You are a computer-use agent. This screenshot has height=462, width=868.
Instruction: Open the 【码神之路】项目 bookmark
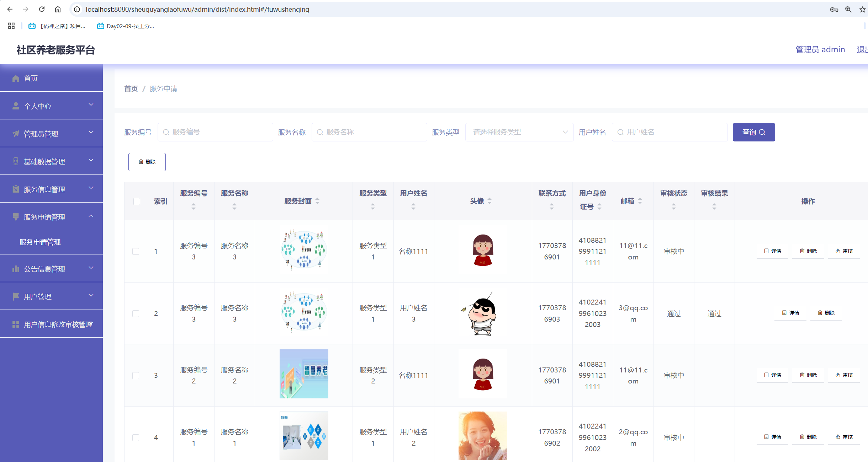pyautogui.click(x=57, y=26)
